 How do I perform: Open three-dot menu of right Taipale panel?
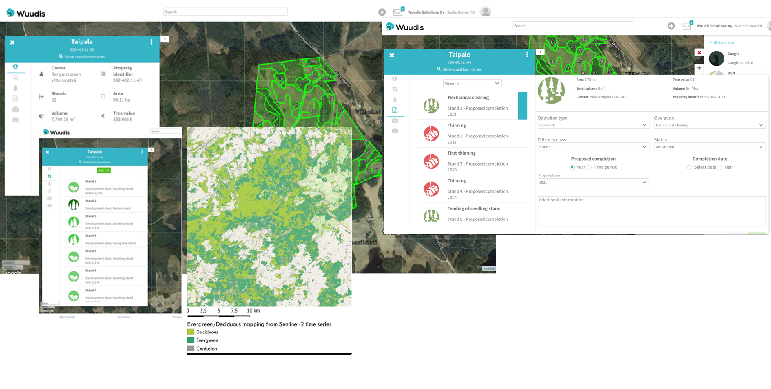tap(527, 55)
